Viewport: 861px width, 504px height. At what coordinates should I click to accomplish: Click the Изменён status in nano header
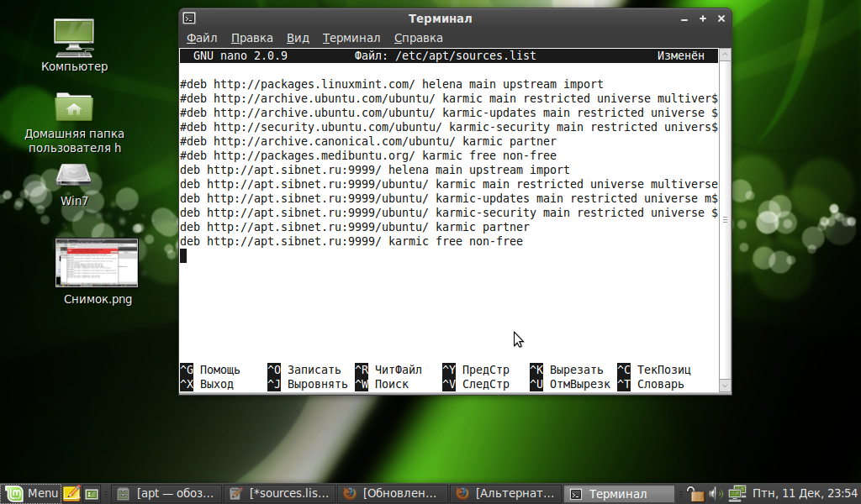681,56
